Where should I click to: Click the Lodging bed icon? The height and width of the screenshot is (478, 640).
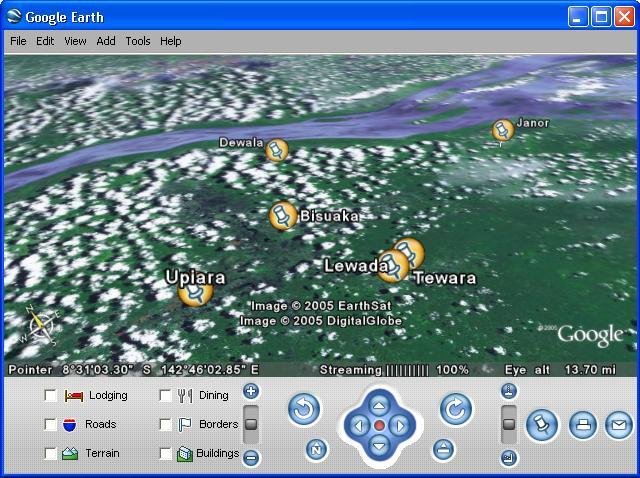tap(74, 396)
